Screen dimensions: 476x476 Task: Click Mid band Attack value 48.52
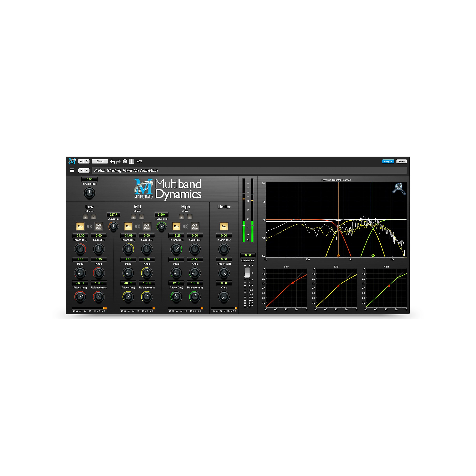(x=128, y=283)
